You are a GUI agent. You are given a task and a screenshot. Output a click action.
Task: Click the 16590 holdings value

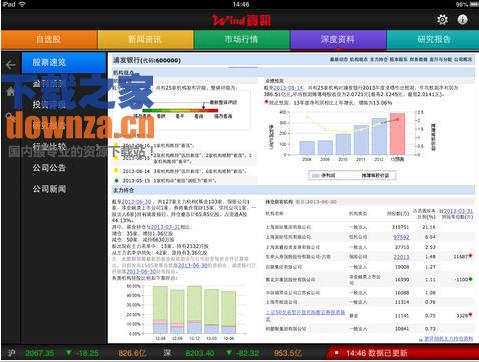402,280
